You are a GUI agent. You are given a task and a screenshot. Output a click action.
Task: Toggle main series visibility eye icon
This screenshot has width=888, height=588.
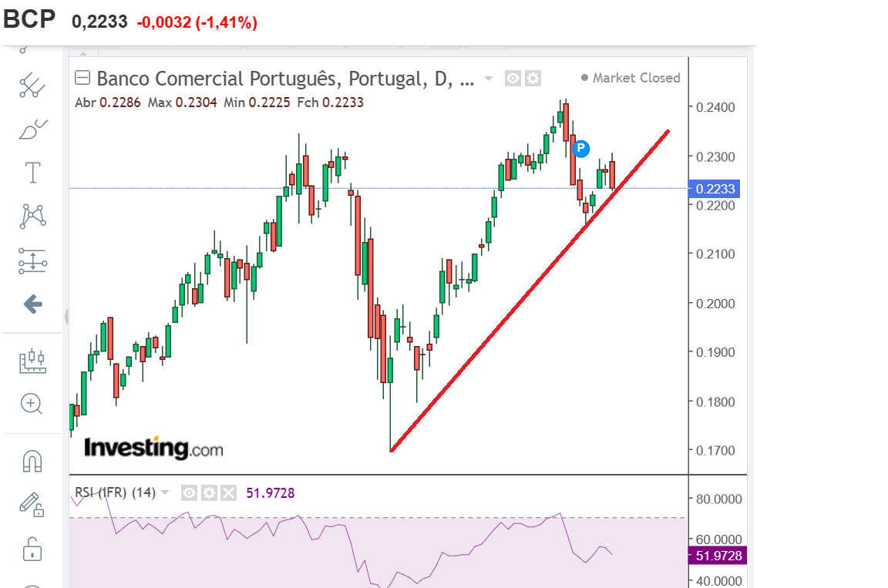[513, 78]
